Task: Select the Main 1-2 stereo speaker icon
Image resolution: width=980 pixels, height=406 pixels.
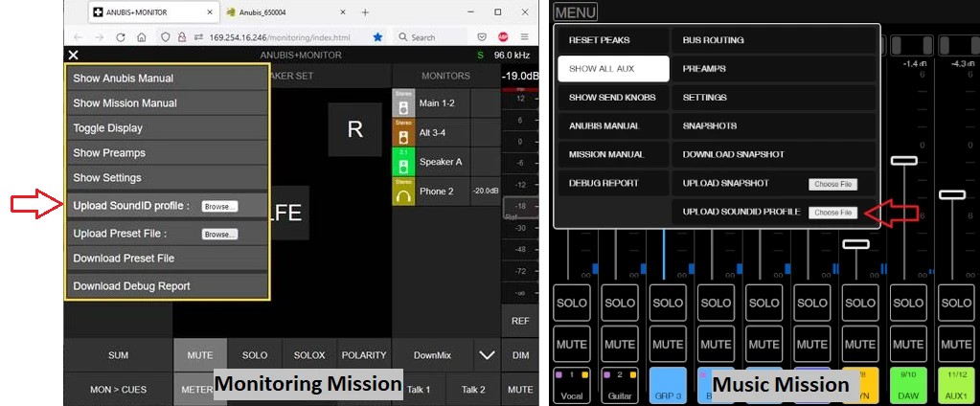Action: [403, 103]
